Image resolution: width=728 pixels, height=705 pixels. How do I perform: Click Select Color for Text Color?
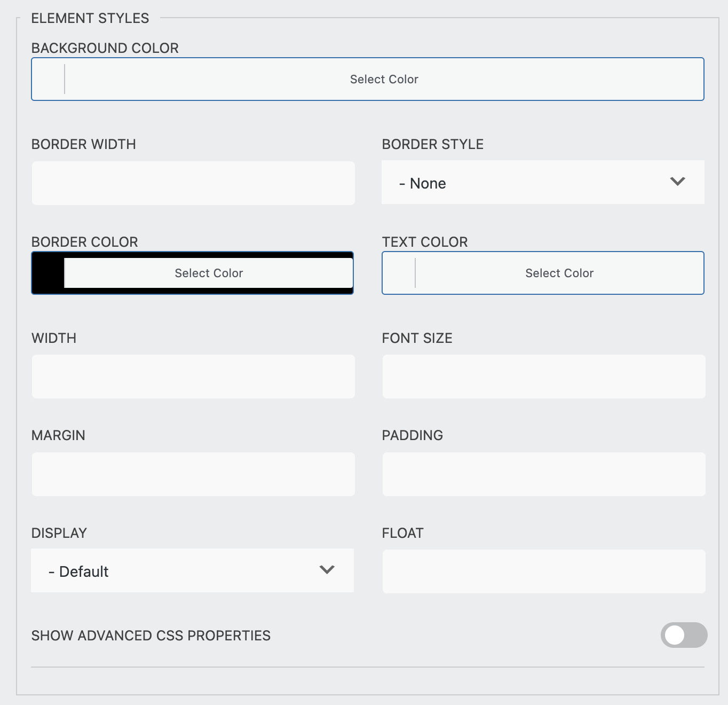[559, 272]
